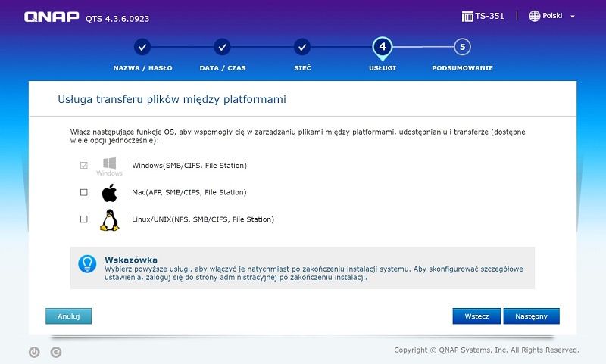Click the QTS 4.3.6.0923 version text

[117, 18]
